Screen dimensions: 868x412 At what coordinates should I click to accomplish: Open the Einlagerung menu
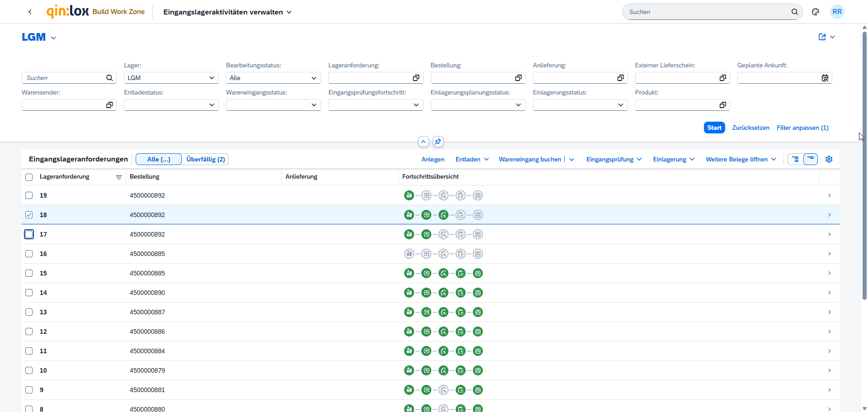674,159
